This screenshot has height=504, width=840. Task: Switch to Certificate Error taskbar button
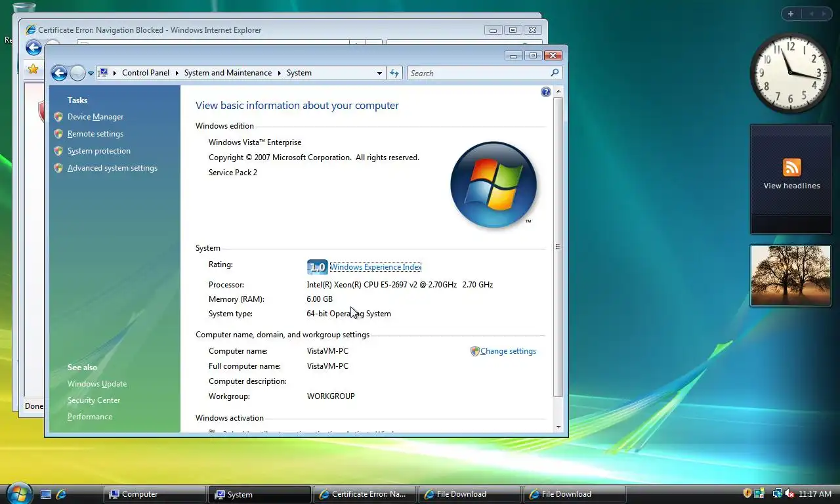[364, 494]
